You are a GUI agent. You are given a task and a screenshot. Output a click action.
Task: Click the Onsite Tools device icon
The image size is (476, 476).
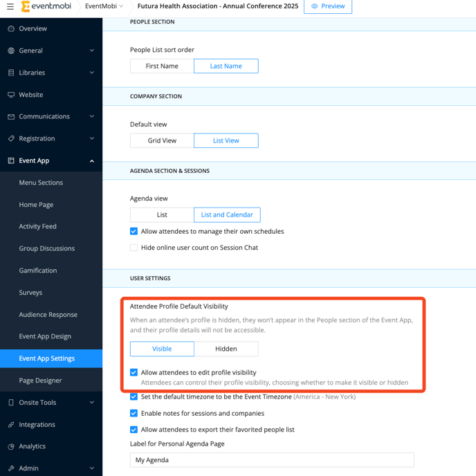[11, 403]
